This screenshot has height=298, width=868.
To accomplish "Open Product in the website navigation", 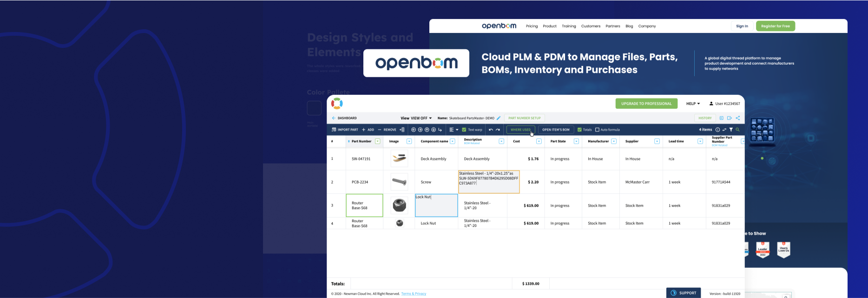I will point(550,26).
